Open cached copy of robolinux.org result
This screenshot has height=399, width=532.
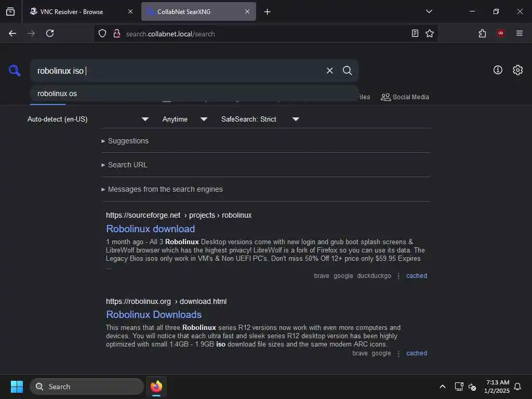tap(417, 353)
